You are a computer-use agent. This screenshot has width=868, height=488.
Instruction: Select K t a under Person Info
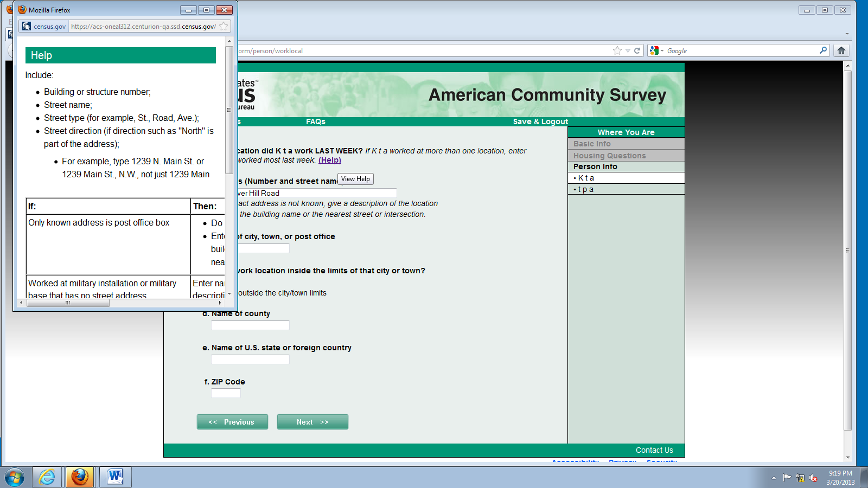pyautogui.click(x=586, y=178)
